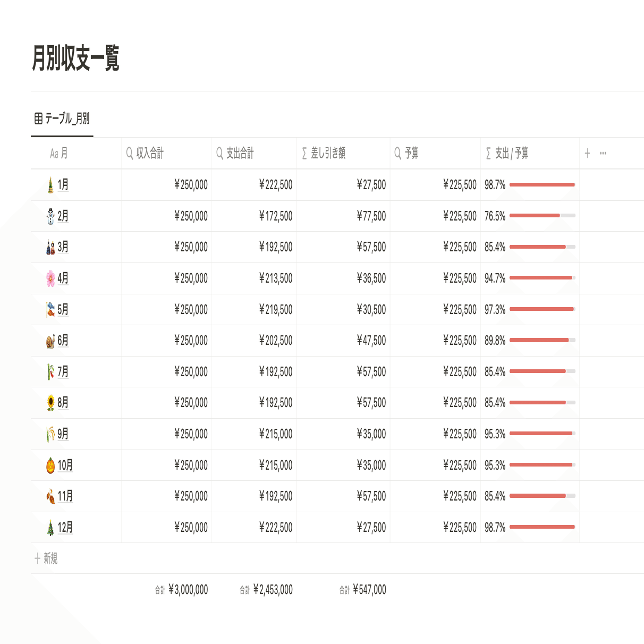
Task: Click the 97.3% progress bar in 5月 row
Action: 543,309
